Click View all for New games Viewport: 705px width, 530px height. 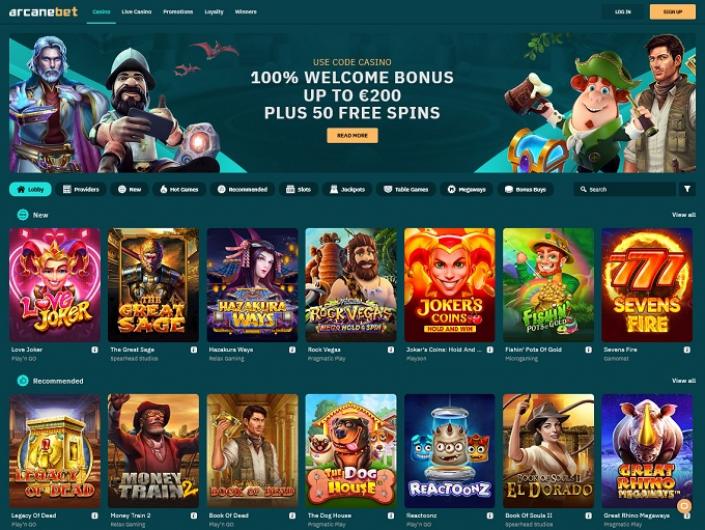pyautogui.click(x=683, y=215)
